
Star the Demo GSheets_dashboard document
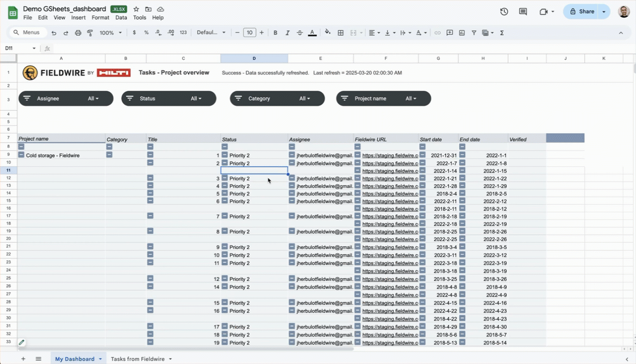136,9
